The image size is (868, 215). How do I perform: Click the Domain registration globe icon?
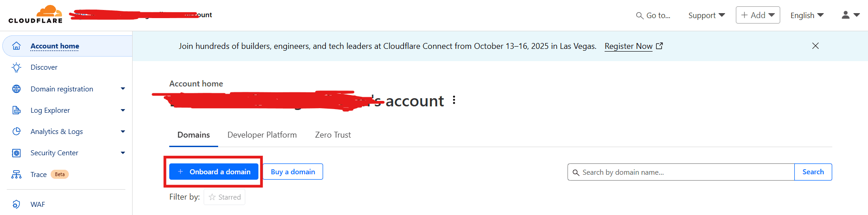pyautogui.click(x=16, y=89)
